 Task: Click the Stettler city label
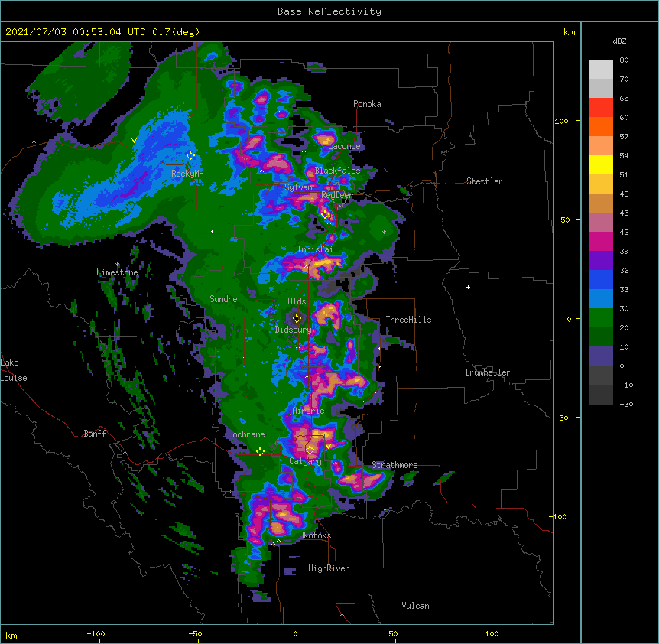(485, 181)
